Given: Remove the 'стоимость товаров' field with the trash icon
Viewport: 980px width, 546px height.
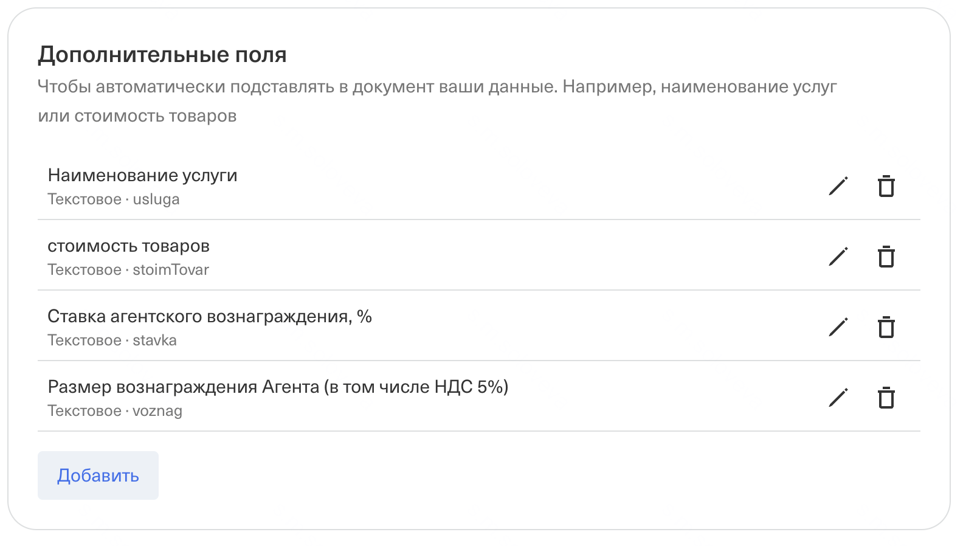Looking at the screenshot, I should [886, 257].
